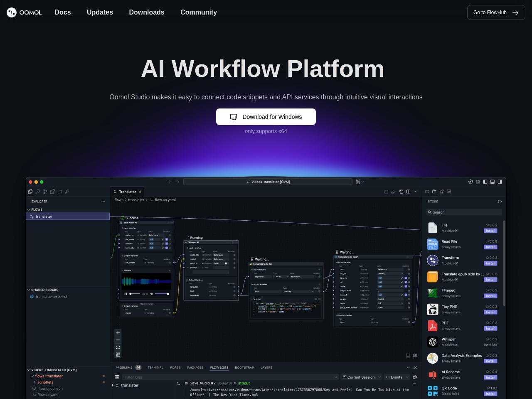Click the customize layout icon in title bar

(x=478, y=182)
